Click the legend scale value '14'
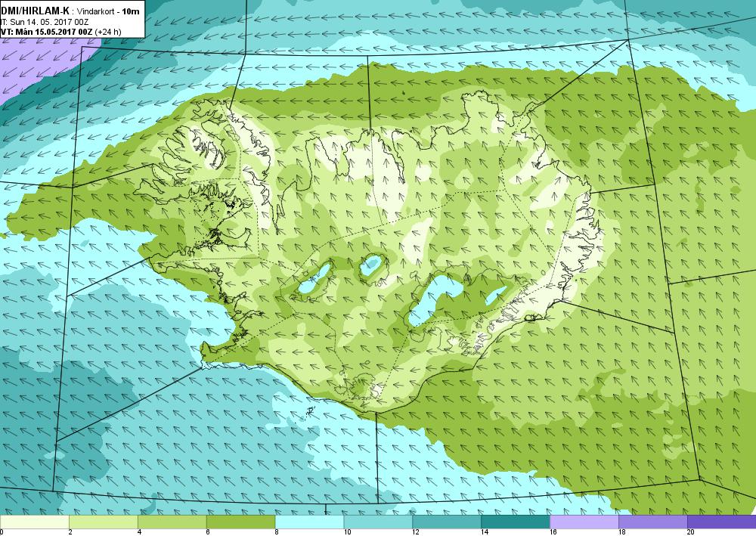The image size is (756, 536). (x=484, y=532)
